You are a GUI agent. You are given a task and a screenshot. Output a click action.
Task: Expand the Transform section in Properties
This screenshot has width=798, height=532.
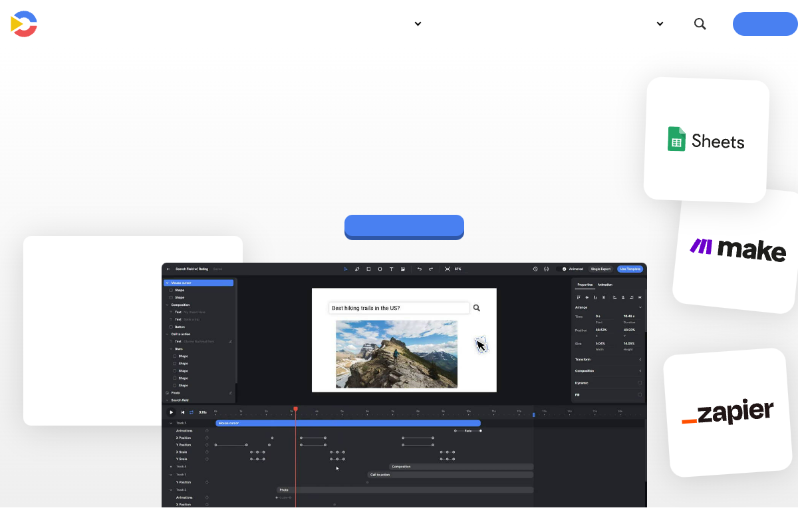pyautogui.click(x=641, y=359)
